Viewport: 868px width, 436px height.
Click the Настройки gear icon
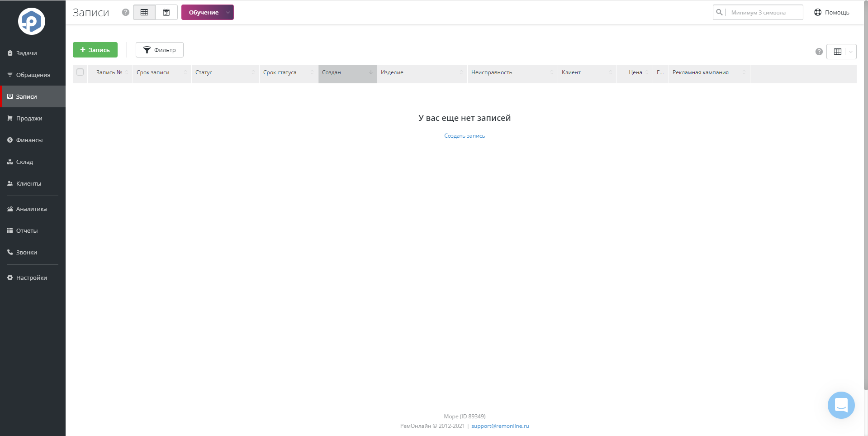pos(10,278)
